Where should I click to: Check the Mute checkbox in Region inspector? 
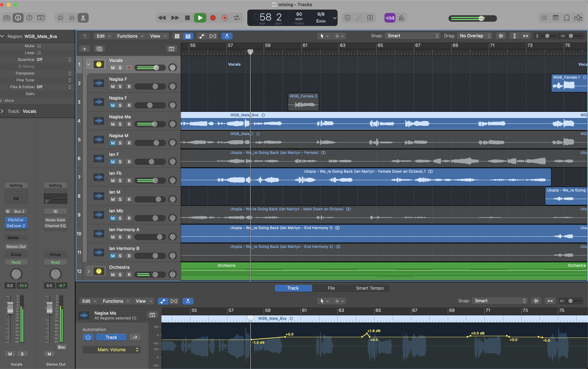tap(39, 46)
